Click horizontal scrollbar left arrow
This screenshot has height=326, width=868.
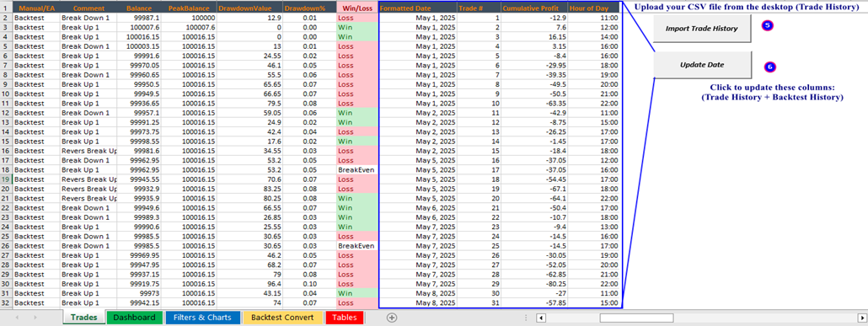tap(541, 318)
